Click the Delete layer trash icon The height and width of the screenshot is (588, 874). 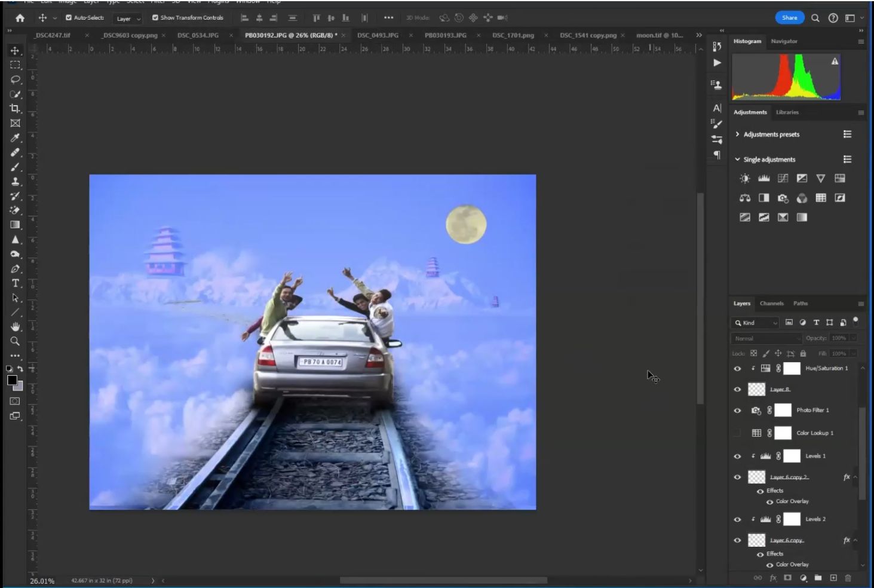pyautogui.click(x=848, y=578)
